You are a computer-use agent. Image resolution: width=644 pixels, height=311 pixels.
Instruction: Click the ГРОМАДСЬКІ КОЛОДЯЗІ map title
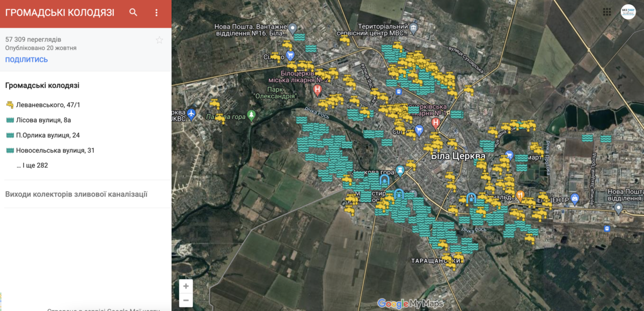pyautogui.click(x=60, y=12)
